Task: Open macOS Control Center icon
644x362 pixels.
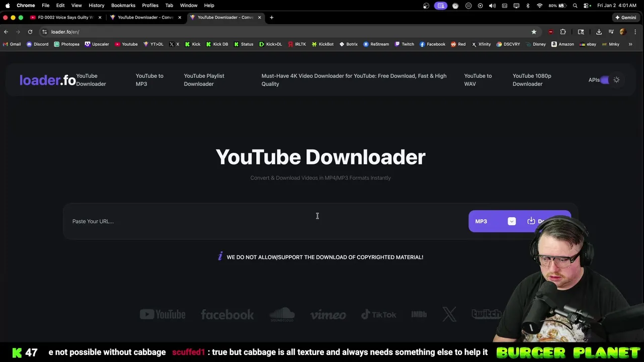Action: (587, 6)
